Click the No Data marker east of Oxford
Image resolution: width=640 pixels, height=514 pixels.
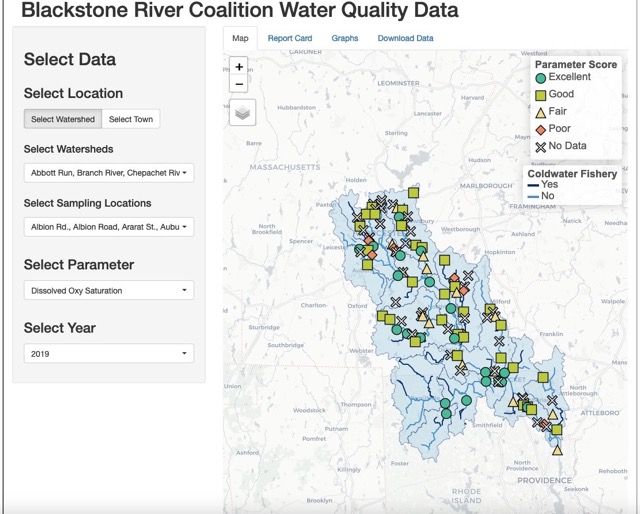coord(395,302)
